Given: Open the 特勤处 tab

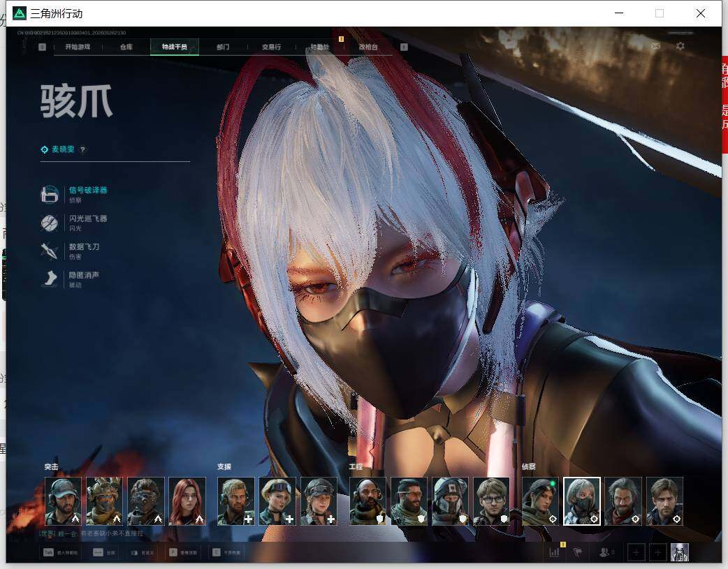Looking at the screenshot, I should tap(320, 47).
